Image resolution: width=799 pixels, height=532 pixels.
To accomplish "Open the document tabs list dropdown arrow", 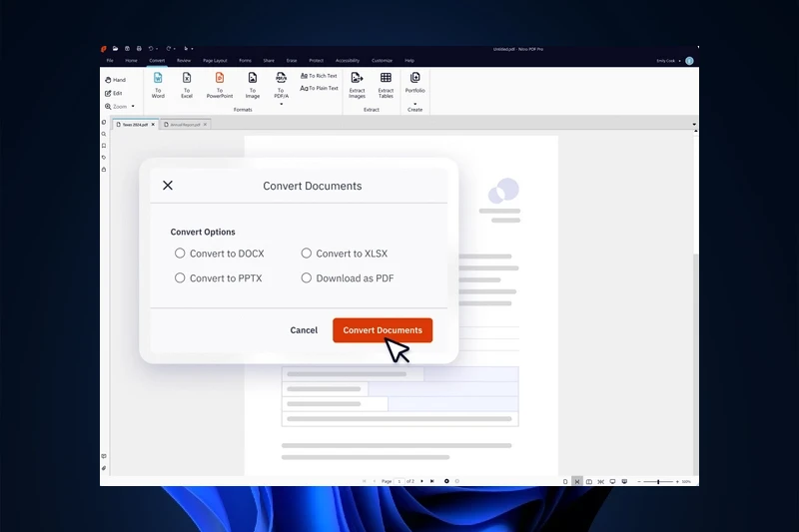I will (694, 124).
